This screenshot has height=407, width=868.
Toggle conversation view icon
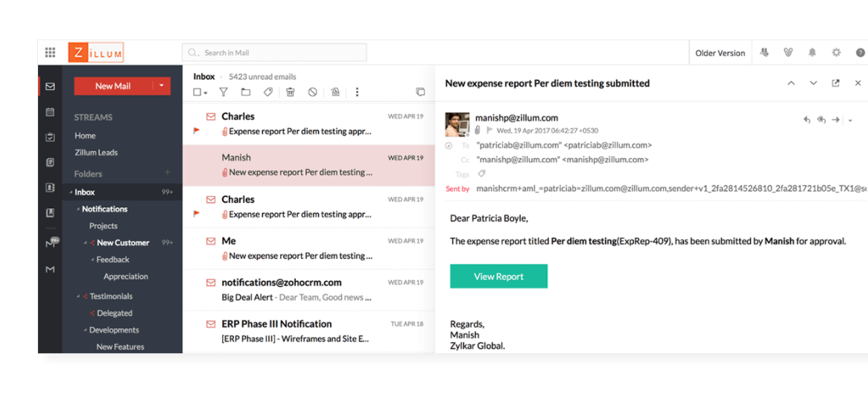point(421,92)
